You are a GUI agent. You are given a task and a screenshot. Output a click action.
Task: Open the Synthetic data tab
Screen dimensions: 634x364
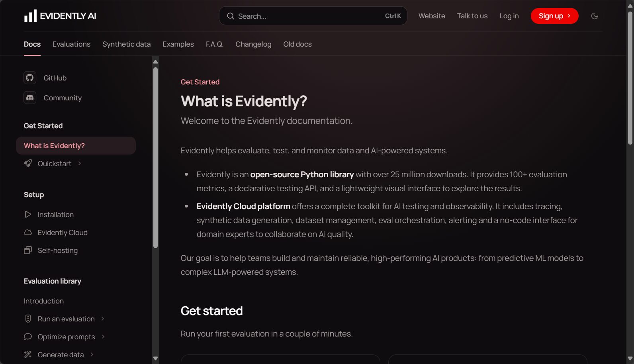pos(127,44)
